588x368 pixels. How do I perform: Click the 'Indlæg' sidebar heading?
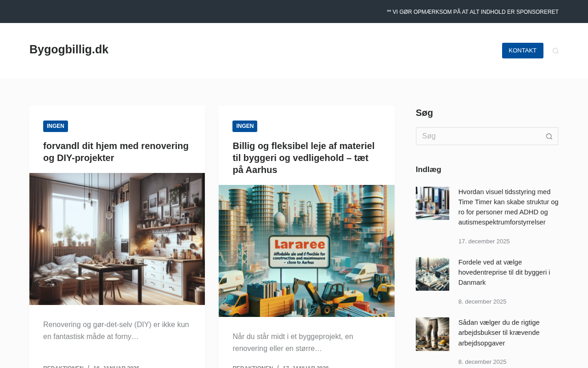tap(429, 169)
